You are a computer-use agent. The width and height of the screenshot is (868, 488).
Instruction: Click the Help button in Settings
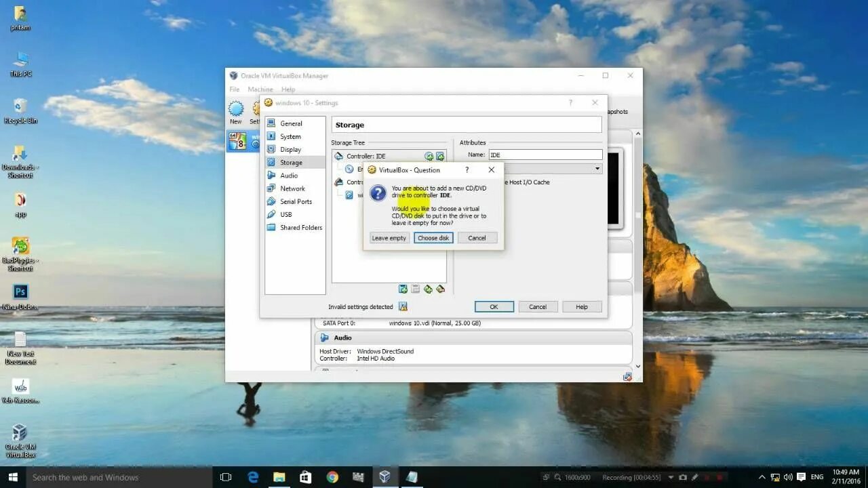tap(582, 306)
